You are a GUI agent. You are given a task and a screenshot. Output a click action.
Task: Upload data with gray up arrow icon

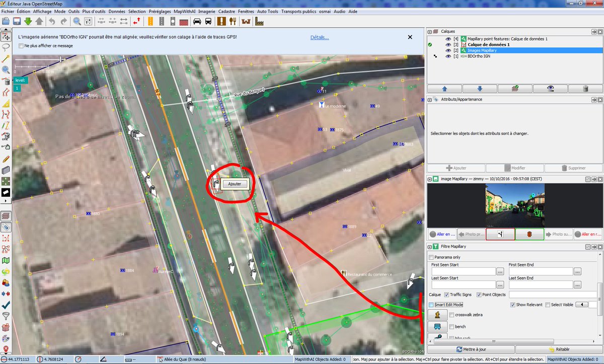[x=39, y=21]
